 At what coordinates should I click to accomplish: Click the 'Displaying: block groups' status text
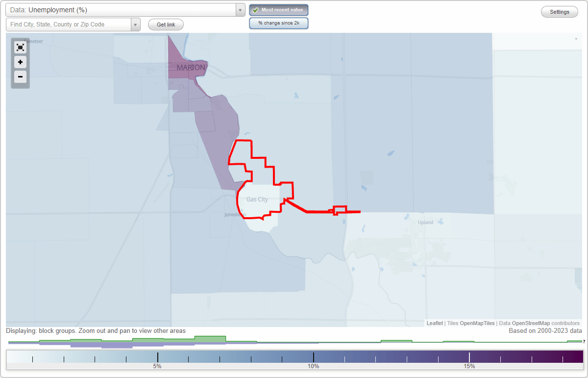pos(96,331)
